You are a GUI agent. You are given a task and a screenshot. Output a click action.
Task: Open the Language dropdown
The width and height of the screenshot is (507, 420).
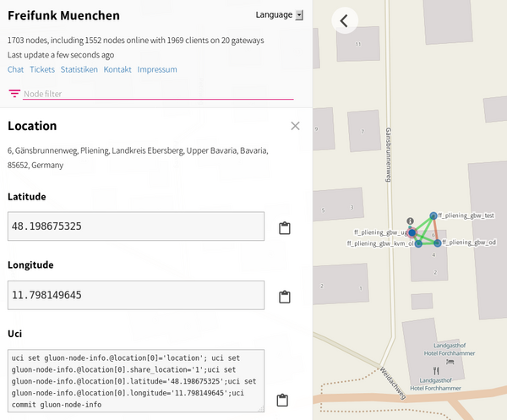point(280,15)
